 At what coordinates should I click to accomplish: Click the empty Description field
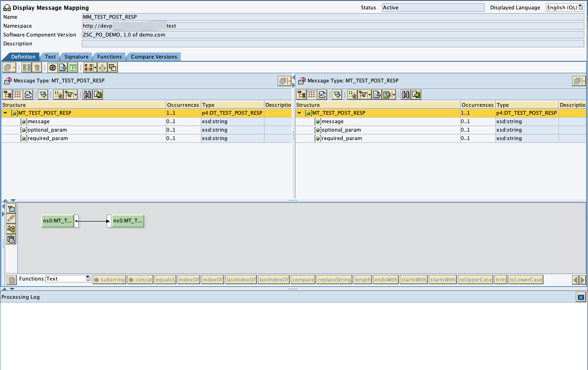[x=333, y=44]
